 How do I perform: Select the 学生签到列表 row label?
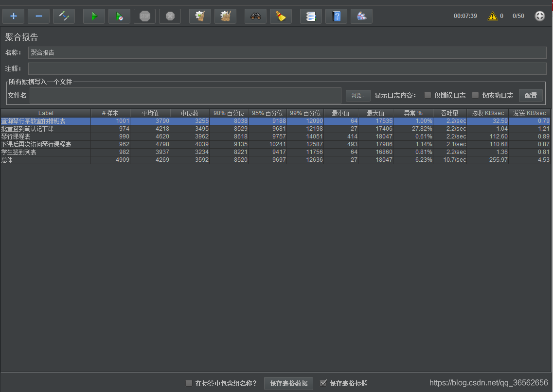tap(18, 152)
